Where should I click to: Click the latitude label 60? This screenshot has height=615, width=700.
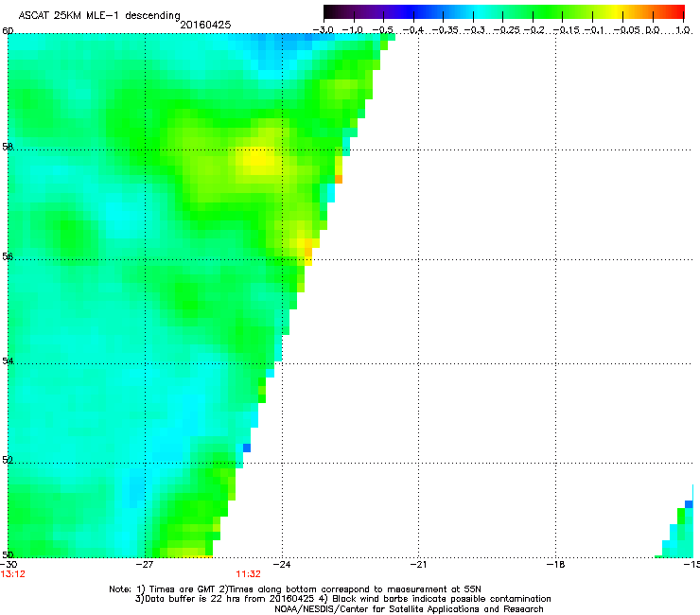tap(8, 31)
